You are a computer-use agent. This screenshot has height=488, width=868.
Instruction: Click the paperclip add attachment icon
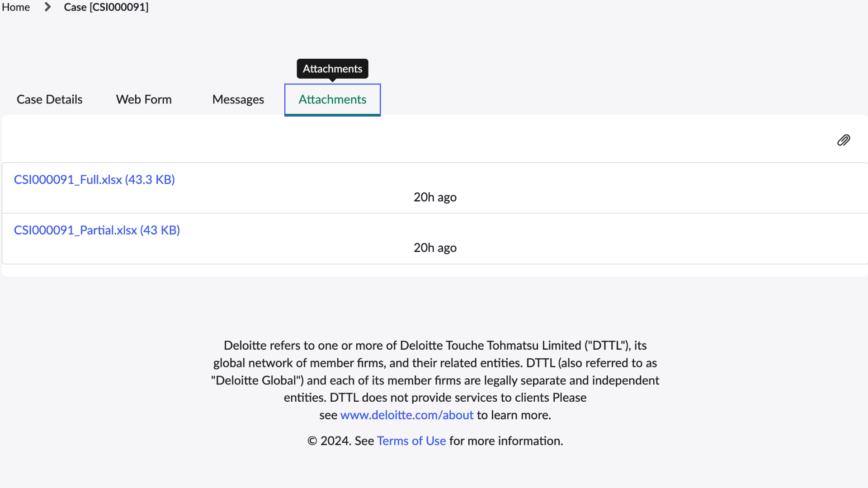(x=844, y=140)
